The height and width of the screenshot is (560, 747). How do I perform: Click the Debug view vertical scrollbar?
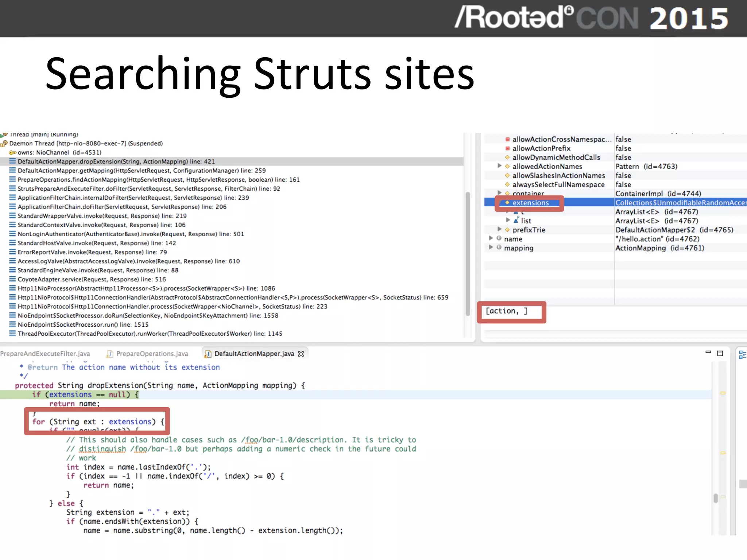(468, 254)
